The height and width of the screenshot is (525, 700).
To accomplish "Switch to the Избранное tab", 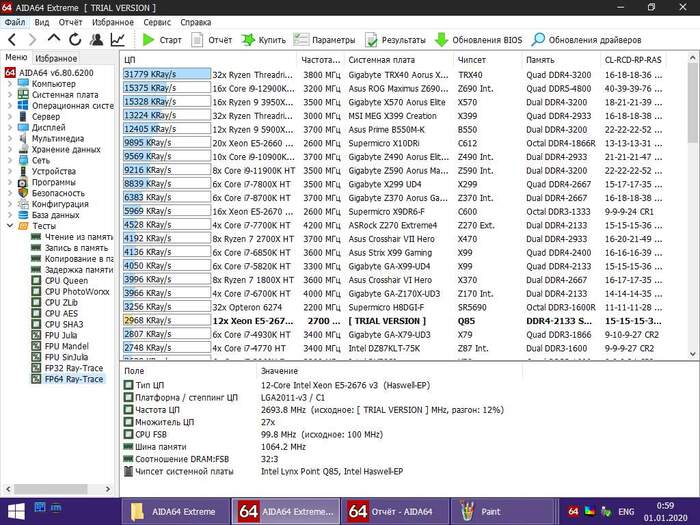I will pos(57,59).
